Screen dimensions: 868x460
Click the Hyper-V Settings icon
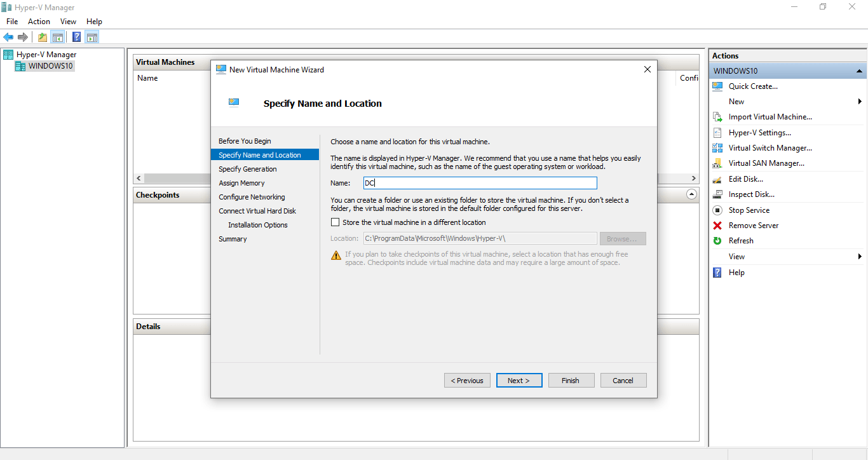pyautogui.click(x=718, y=133)
